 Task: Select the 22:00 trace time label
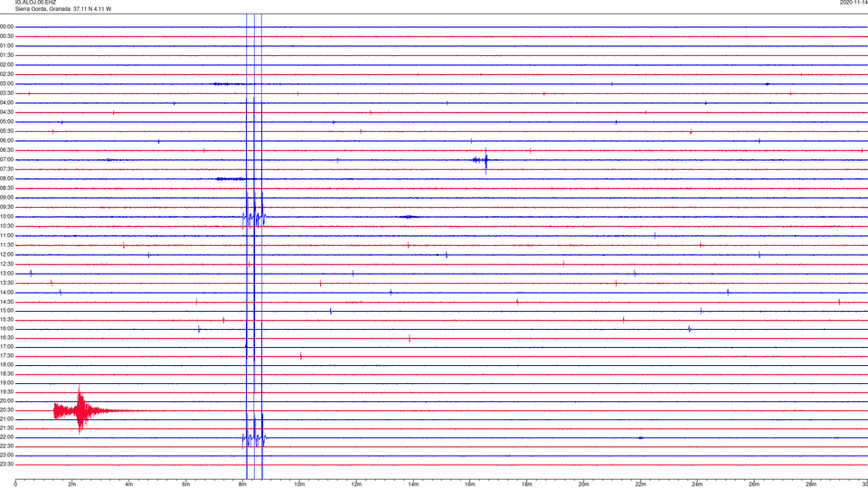[x=7, y=437]
